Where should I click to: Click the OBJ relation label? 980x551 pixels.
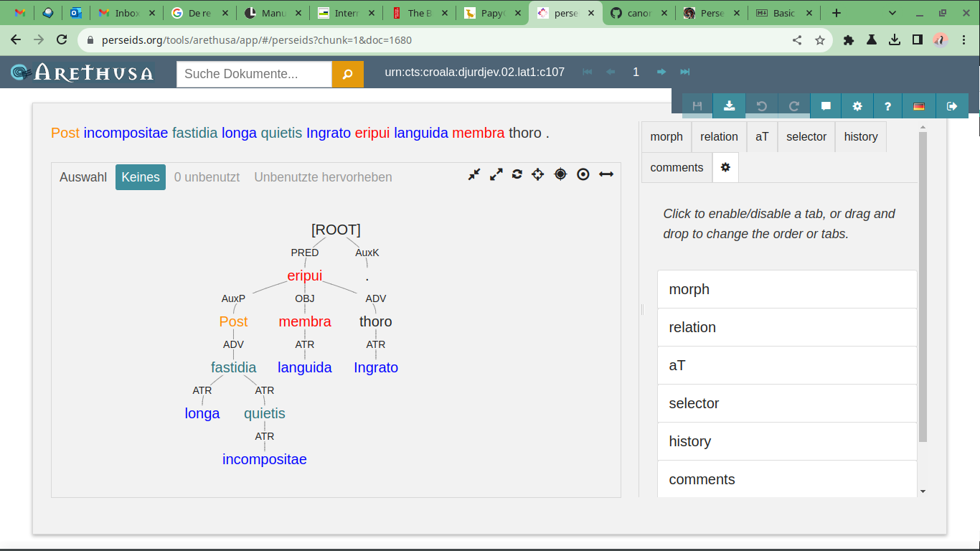[x=305, y=298]
